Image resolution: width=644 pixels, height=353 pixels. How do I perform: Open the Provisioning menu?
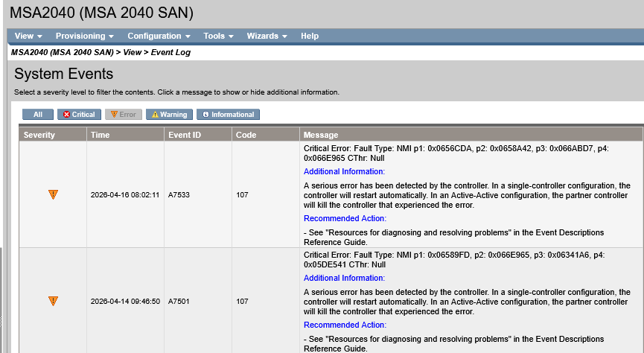[85, 36]
